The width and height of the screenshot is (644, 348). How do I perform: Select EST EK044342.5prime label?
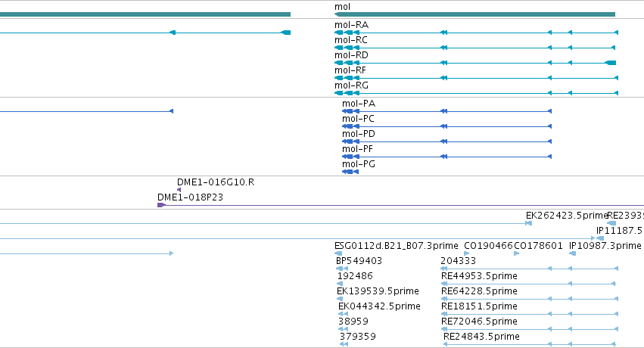379,306
